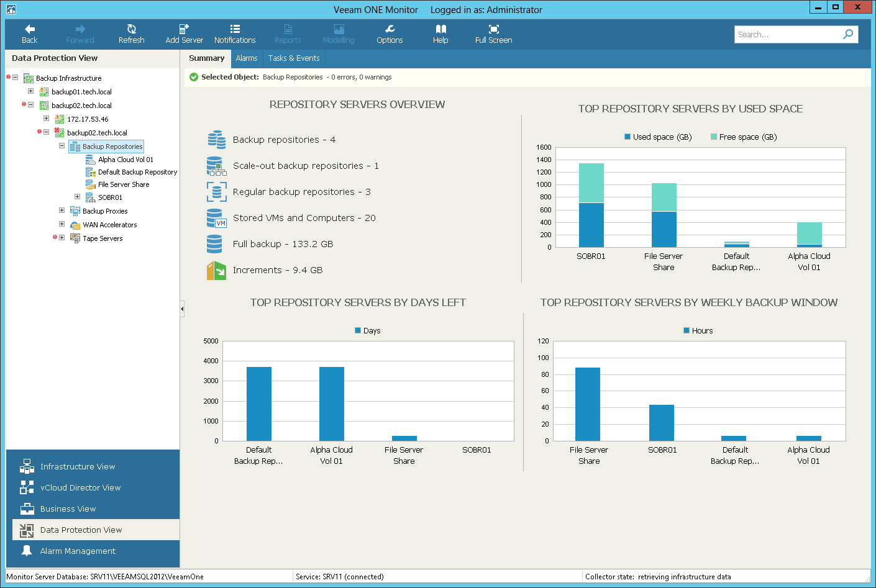Select File Server Share repository
This screenshot has width=876, height=588.
click(124, 184)
